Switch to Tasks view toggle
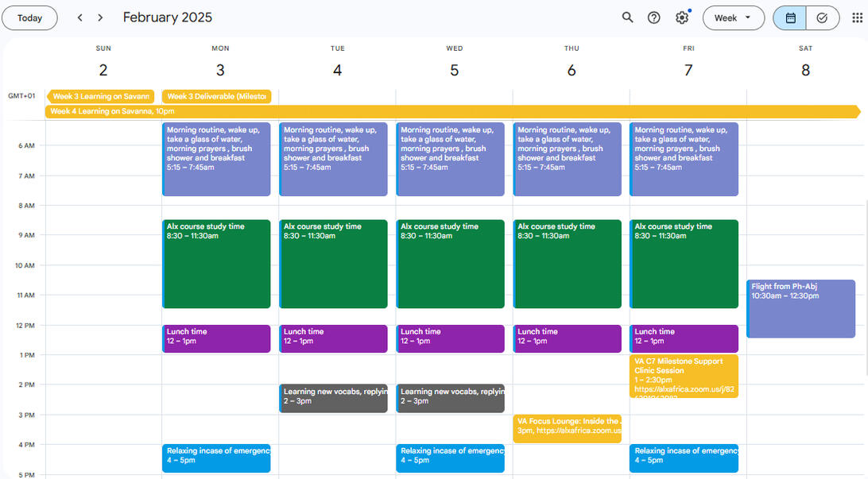Image resolution: width=868 pixels, height=479 pixels. [823, 17]
